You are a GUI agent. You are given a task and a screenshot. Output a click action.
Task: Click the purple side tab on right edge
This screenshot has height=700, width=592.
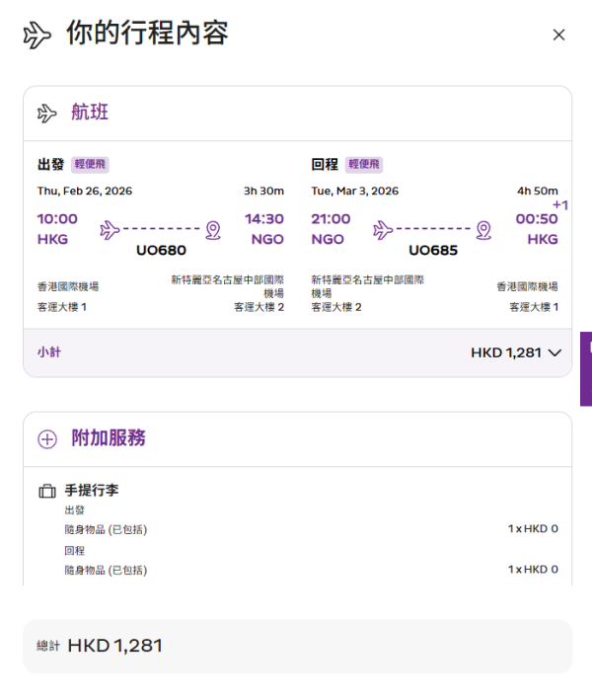coord(586,368)
